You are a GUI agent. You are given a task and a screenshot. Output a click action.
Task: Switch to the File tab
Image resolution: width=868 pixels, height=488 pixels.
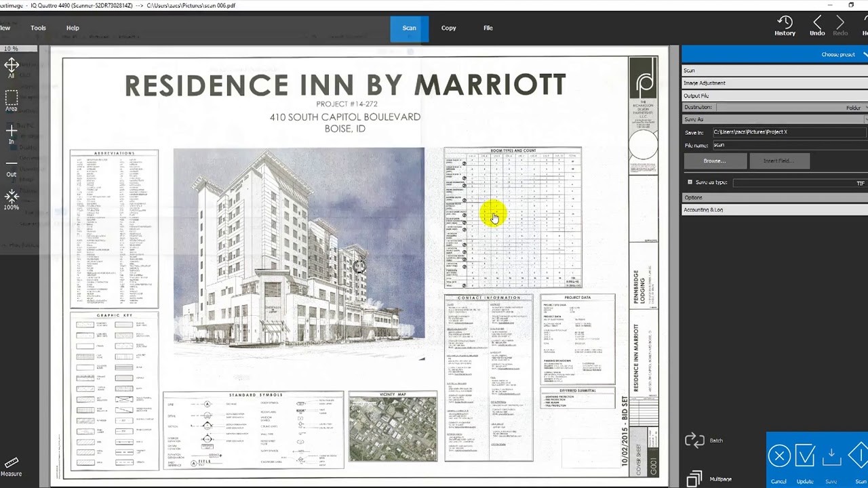click(x=488, y=28)
